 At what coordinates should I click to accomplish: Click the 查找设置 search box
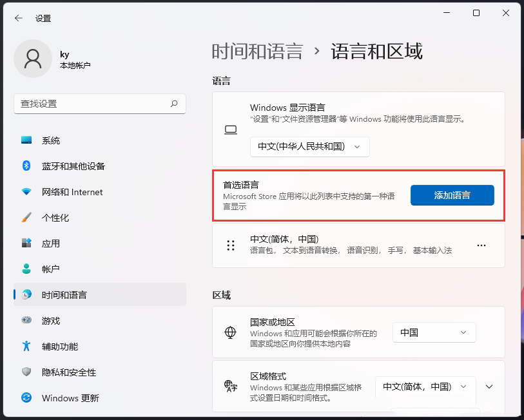[x=100, y=104]
